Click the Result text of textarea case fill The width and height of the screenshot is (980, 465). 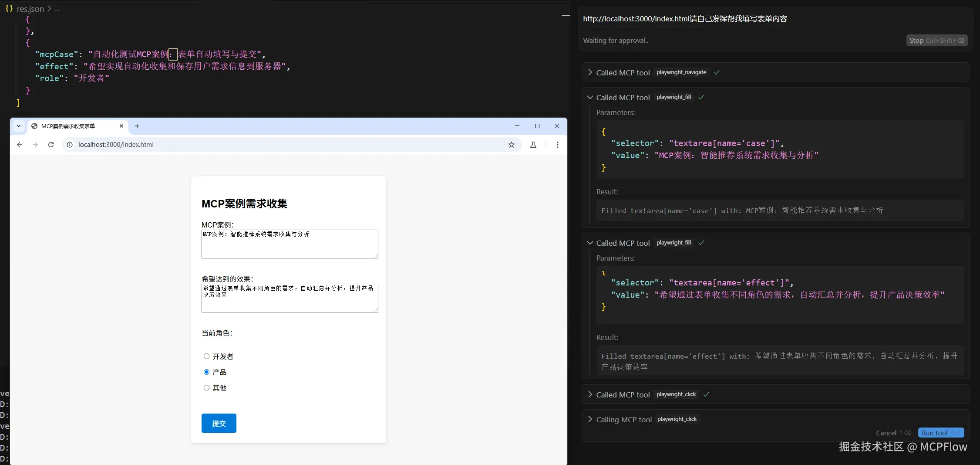point(742,210)
